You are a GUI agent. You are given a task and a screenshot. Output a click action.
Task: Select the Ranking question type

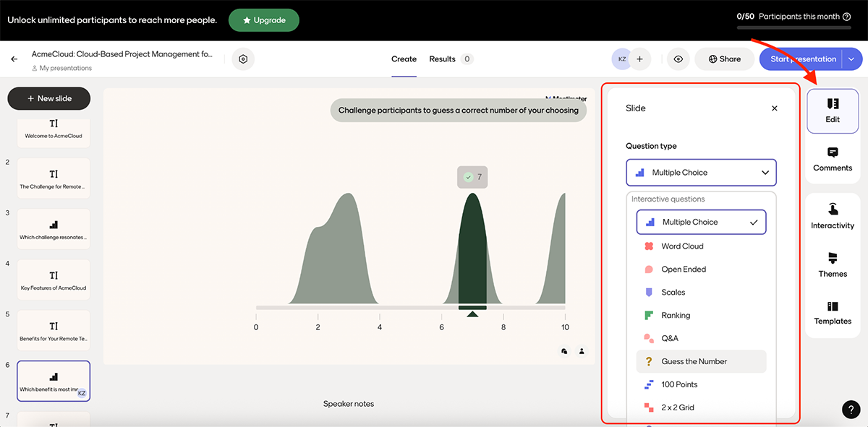click(677, 314)
